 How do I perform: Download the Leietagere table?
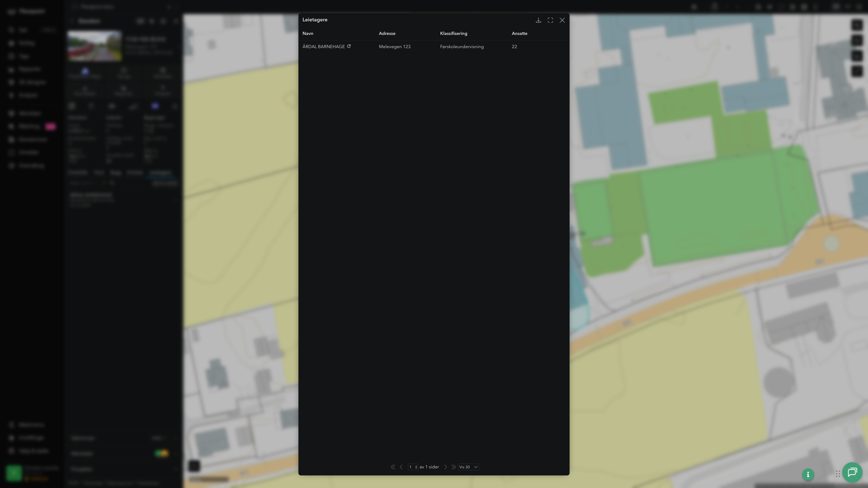pos(538,20)
